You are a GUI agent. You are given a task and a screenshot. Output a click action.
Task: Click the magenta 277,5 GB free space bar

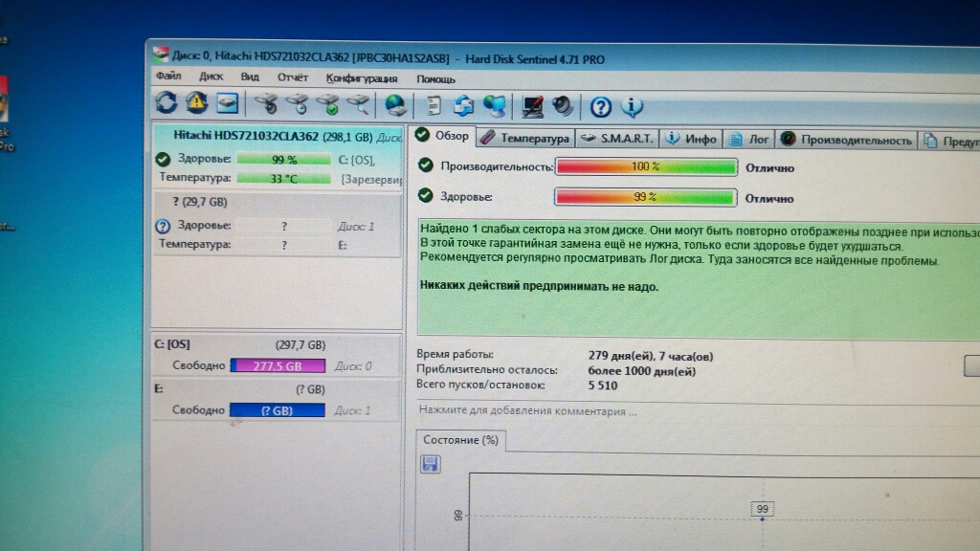(278, 365)
